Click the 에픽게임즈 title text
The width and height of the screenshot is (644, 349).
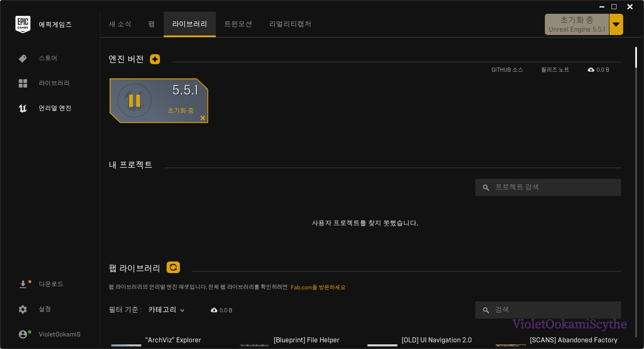point(55,25)
